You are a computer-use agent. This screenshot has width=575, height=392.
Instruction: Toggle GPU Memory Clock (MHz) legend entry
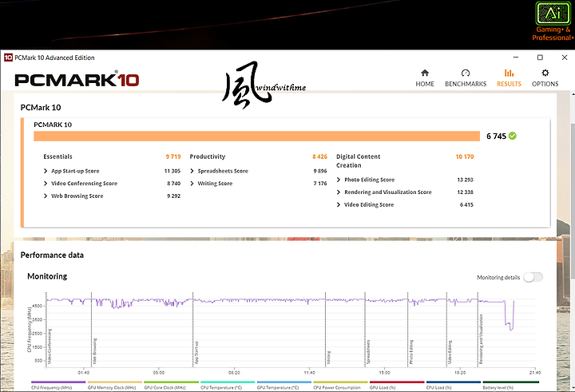point(115,385)
